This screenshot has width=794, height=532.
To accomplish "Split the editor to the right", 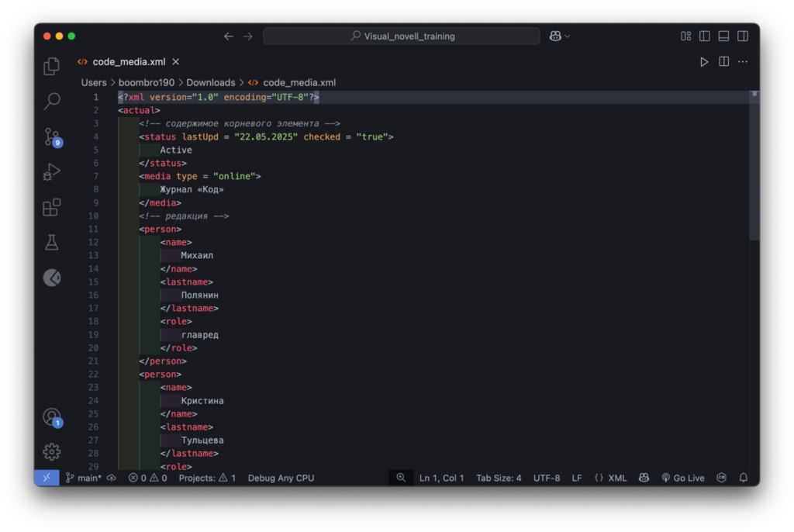I will click(x=723, y=61).
